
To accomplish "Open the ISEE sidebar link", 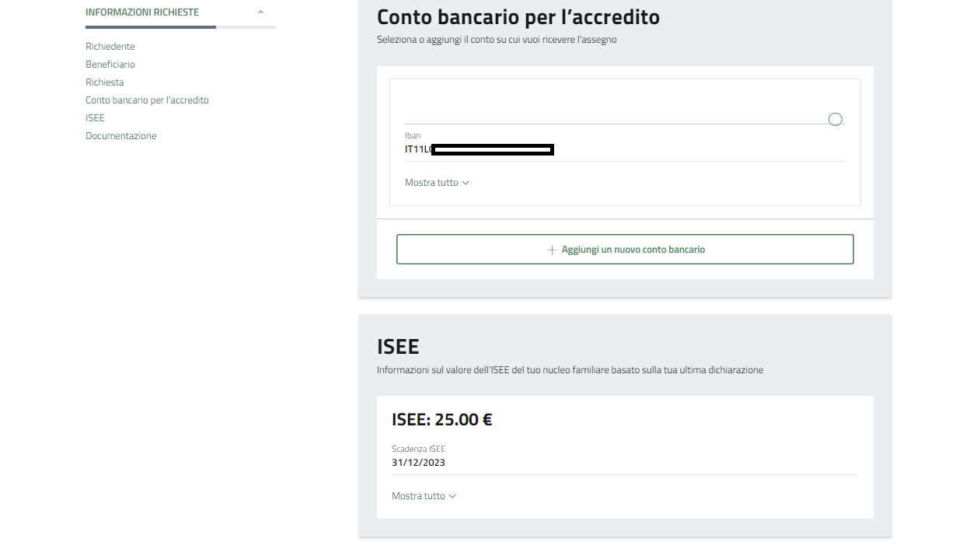I will 95,118.
